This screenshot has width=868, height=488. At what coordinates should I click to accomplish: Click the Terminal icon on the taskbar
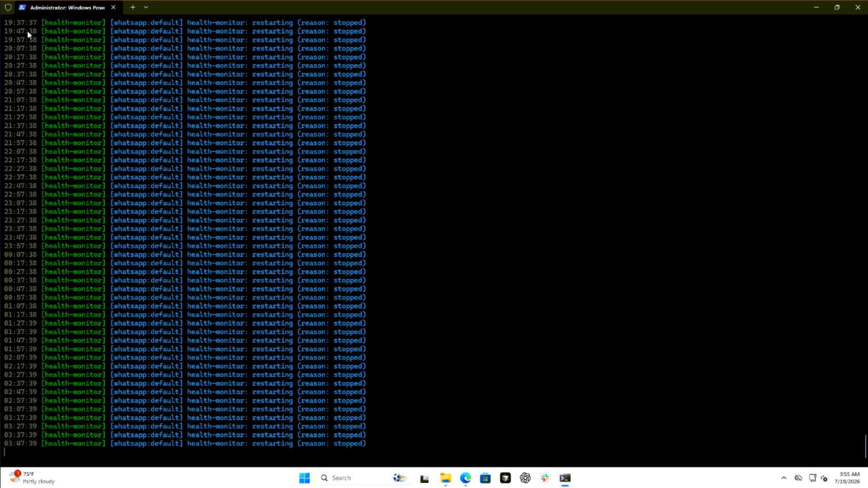[565, 478]
